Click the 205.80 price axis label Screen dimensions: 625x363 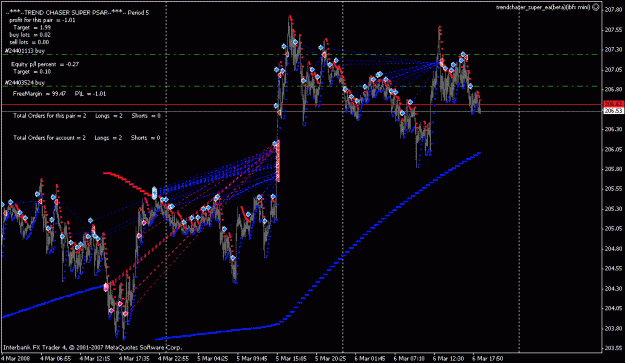tap(614, 169)
